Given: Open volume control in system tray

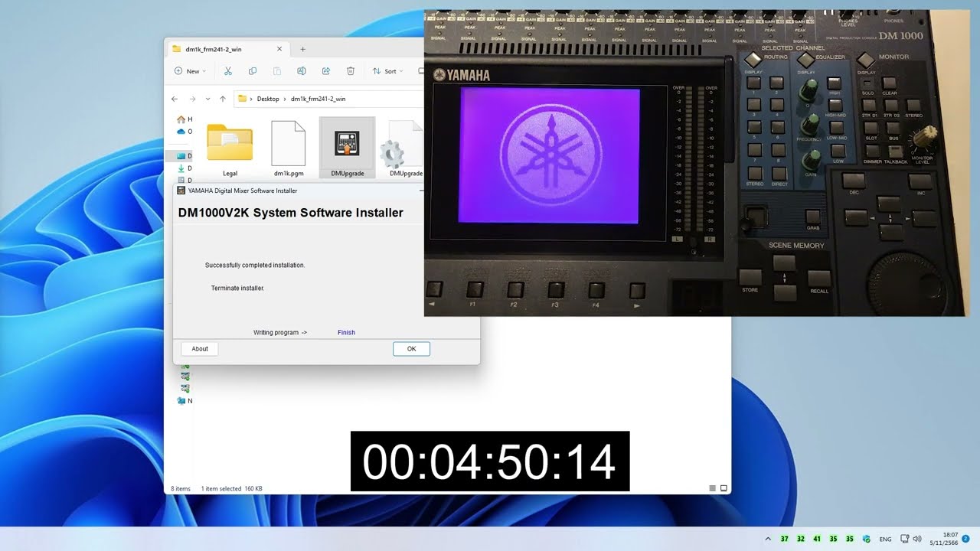Looking at the screenshot, I should (x=918, y=539).
